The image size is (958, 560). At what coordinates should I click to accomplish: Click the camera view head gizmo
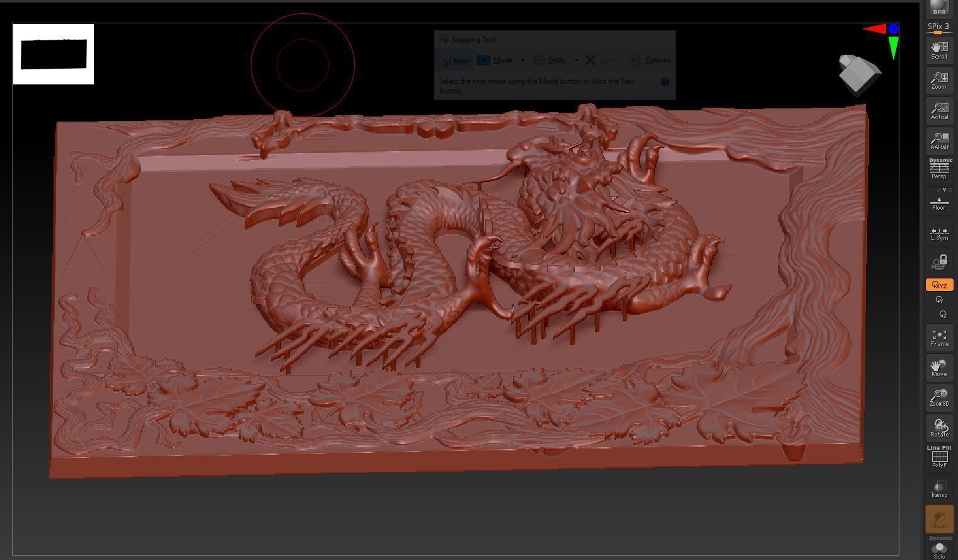[860, 74]
